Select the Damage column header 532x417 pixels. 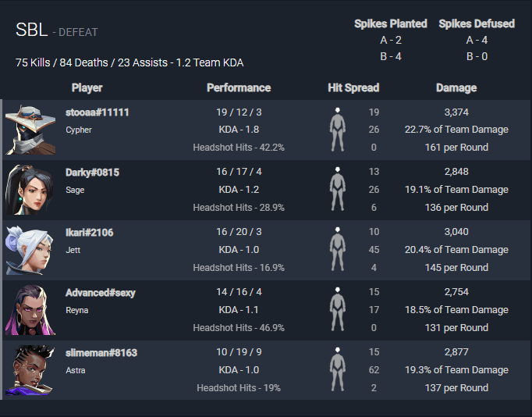(x=456, y=88)
